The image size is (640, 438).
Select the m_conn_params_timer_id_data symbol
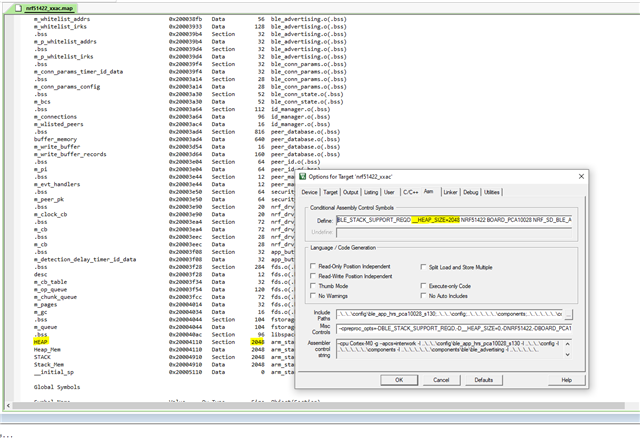pos(78,71)
